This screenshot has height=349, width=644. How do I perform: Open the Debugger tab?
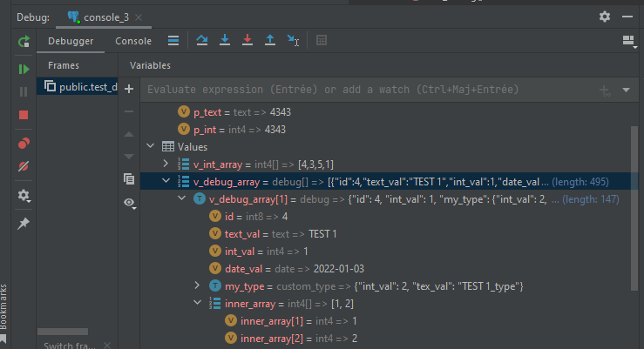point(71,41)
